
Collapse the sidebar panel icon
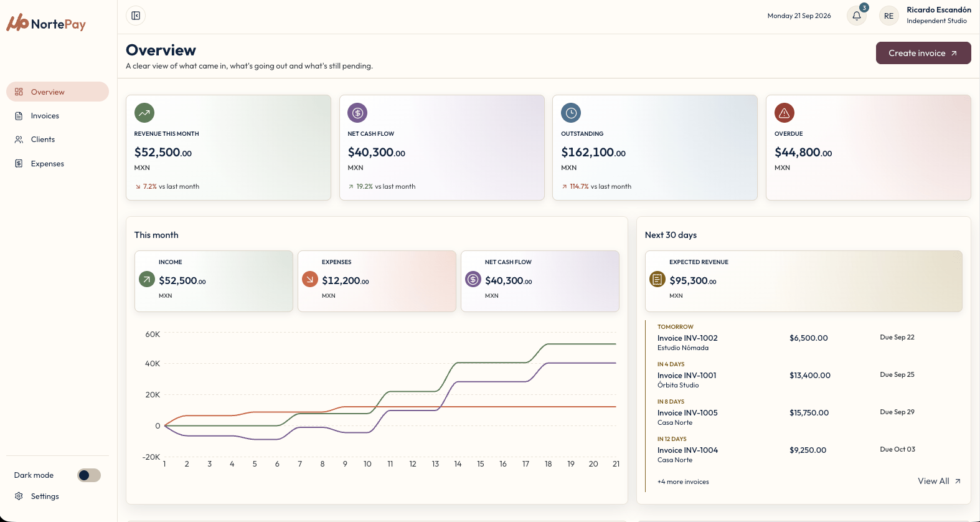[x=136, y=16]
